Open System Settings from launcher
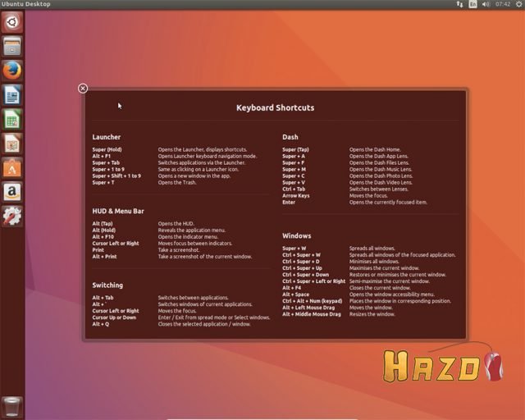Screen dimensions: 525x420 pyautogui.click(x=11, y=217)
